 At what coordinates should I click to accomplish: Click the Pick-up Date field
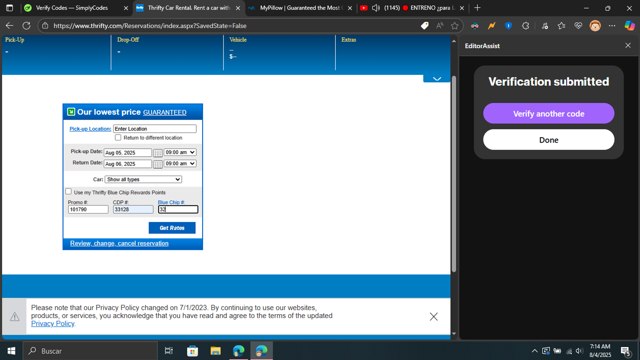pyautogui.click(x=127, y=153)
